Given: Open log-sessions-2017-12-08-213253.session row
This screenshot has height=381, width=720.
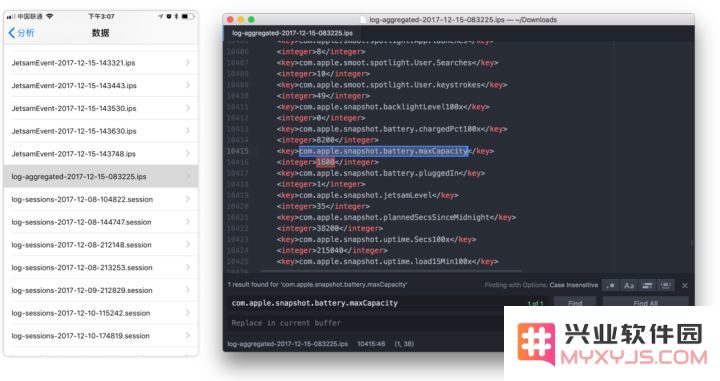Looking at the screenshot, I should (101, 268).
